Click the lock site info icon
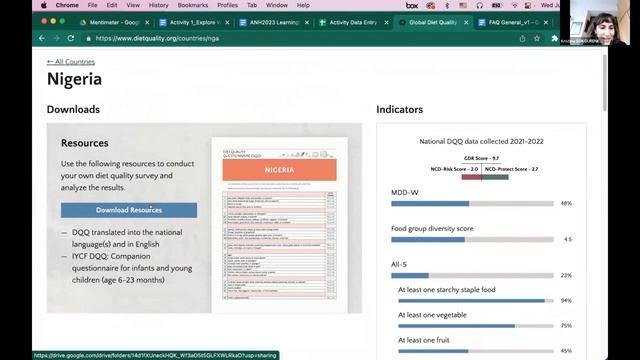This screenshot has height=360, width=640. 88,38
